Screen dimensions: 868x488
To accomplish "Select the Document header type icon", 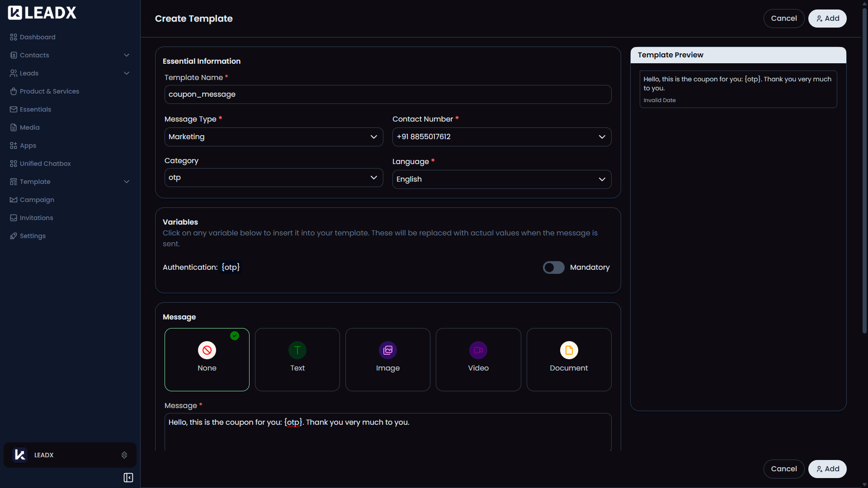I will pyautogui.click(x=569, y=350).
